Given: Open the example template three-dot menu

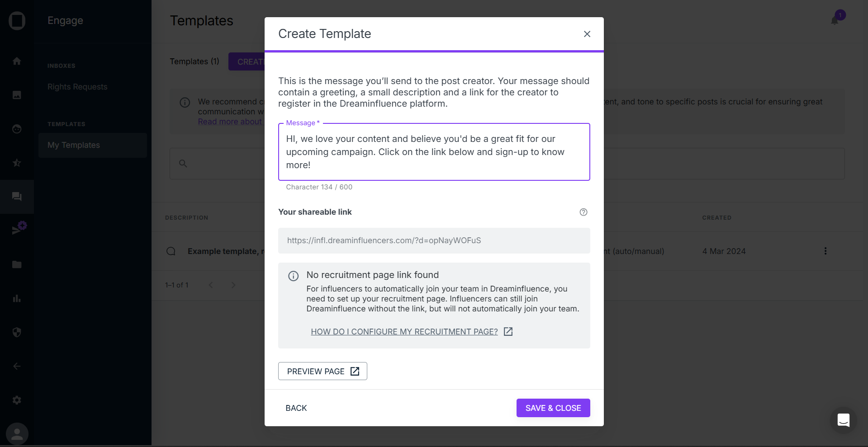Looking at the screenshot, I should 825,251.
